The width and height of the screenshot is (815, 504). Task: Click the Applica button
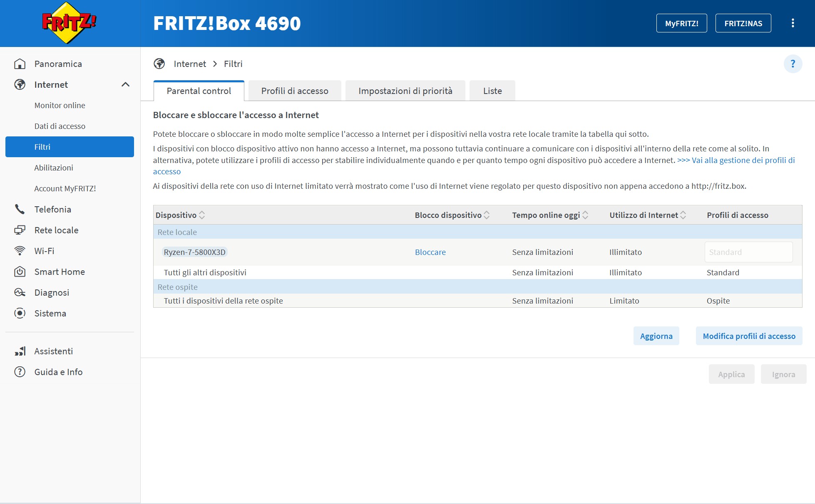[x=731, y=374]
